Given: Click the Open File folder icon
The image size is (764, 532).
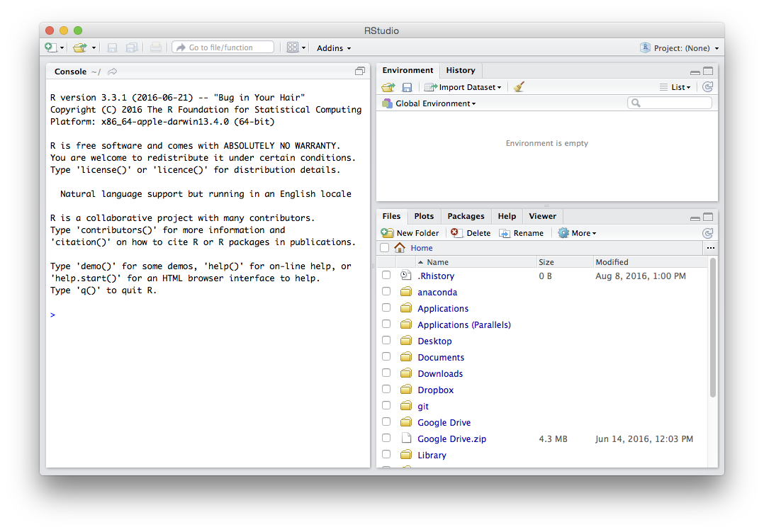Looking at the screenshot, I should coord(80,47).
